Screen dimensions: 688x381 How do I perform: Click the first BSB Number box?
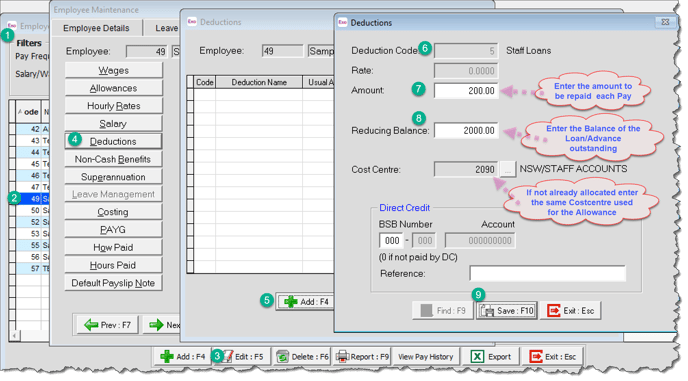point(391,241)
